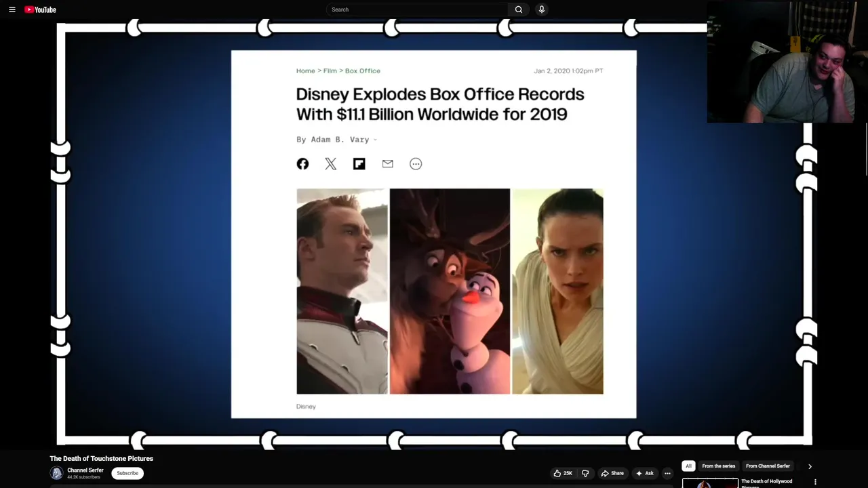The height and width of the screenshot is (488, 868).
Task: Click the magnifying glass search button
Action: 519,9
